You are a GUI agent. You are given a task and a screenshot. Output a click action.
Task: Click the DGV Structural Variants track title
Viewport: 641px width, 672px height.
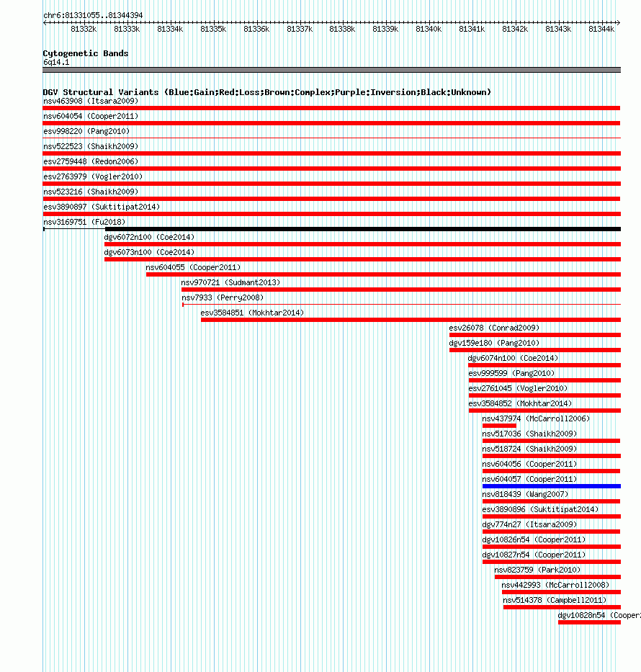coord(267,92)
